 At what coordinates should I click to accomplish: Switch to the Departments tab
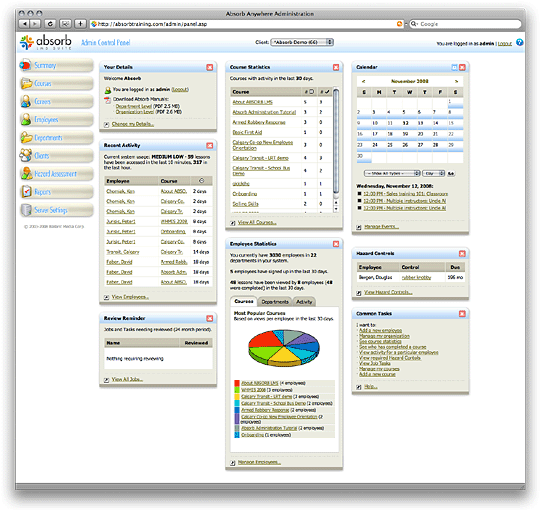(275, 302)
